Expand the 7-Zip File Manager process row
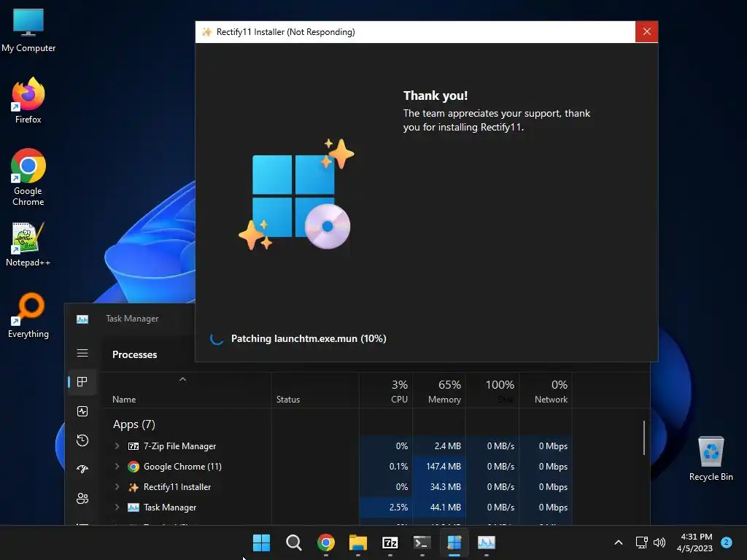This screenshot has width=747, height=560. [x=117, y=446]
